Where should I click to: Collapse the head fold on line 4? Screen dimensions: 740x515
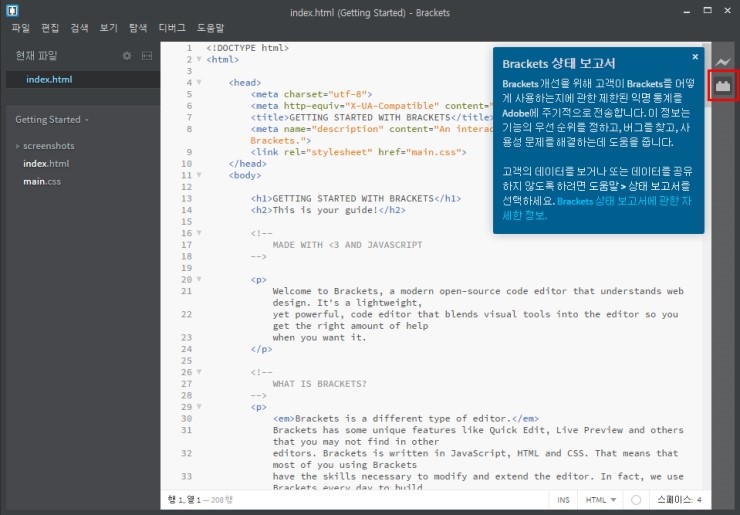tap(199, 83)
